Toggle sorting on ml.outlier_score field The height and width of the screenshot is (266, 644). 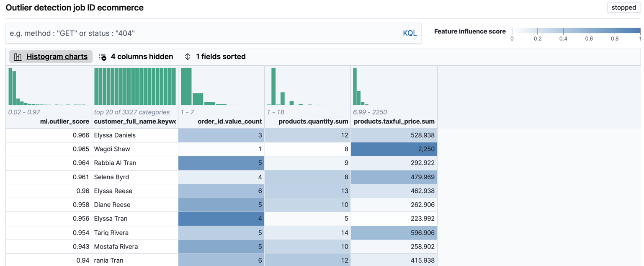pos(216,56)
